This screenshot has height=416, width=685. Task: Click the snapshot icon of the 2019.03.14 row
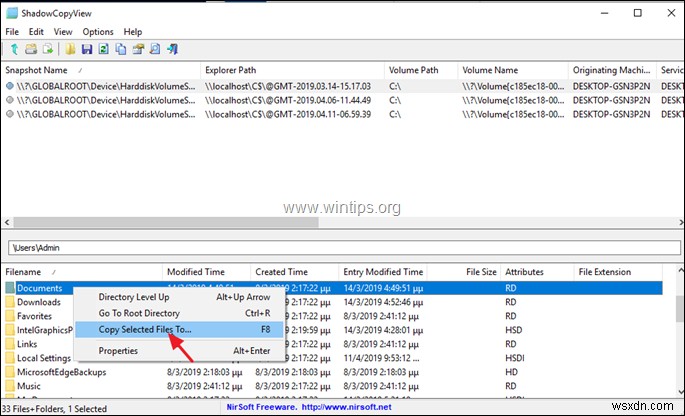point(10,86)
